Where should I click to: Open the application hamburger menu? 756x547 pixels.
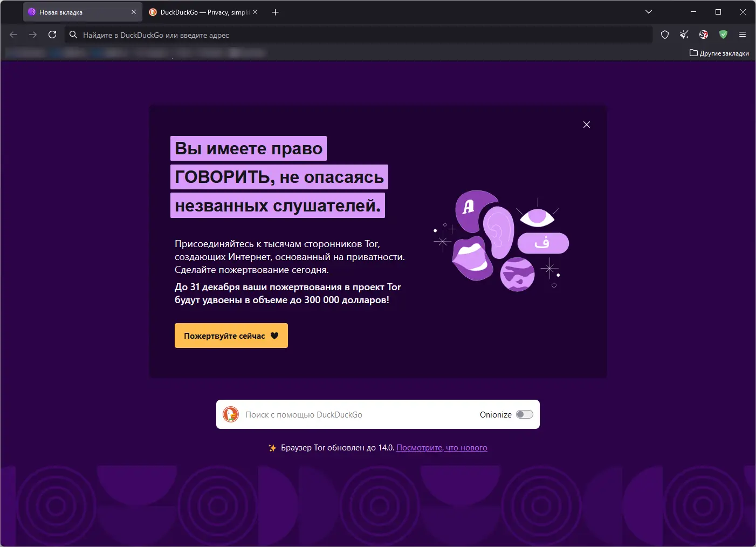point(743,35)
